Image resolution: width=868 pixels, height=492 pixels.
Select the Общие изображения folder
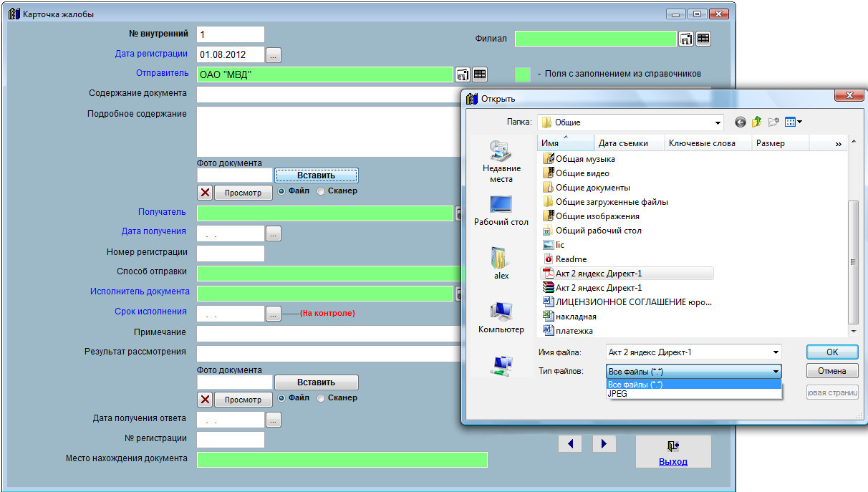[591, 216]
